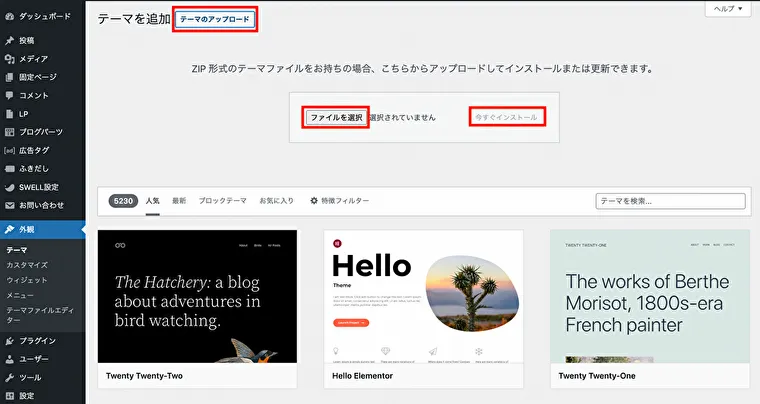
Task: Expand the ヘルプ dropdown tab
Action: pyautogui.click(x=728, y=9)
